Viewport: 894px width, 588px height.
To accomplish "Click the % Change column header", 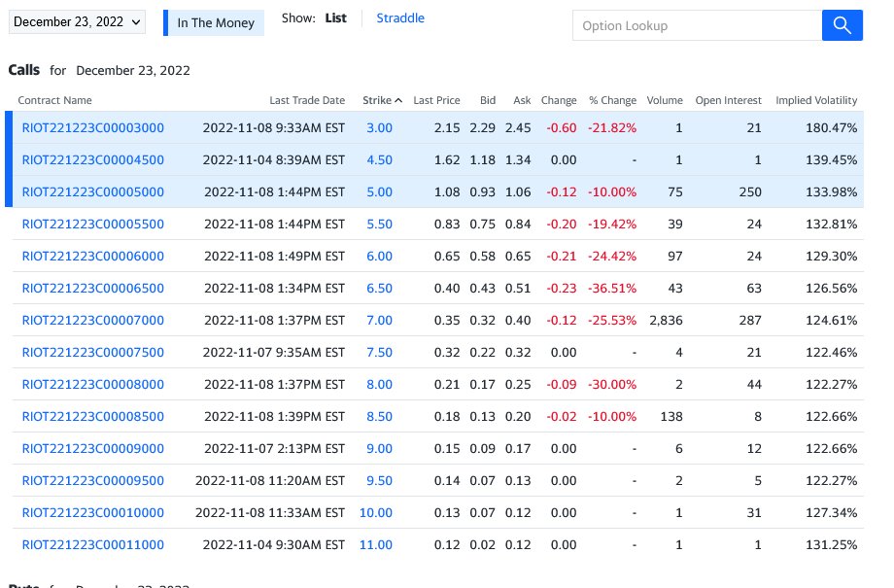I will (613, 100).
